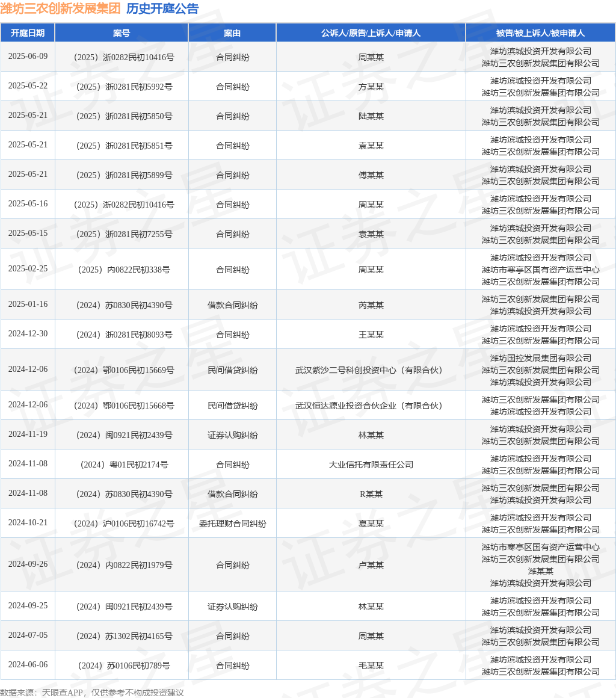This screenshot has width=616, height=698.
Task: Click the date 2024-10-21
Action: [x=28, y=523]
